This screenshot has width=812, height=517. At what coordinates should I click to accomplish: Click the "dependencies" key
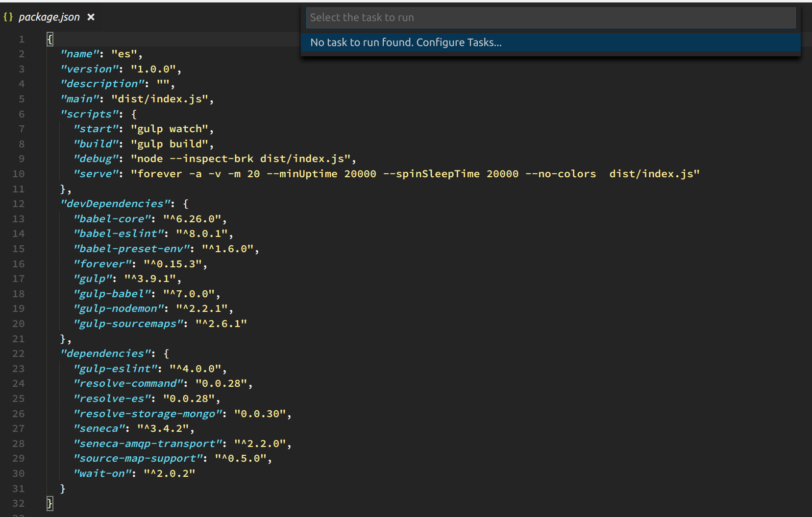pos(104,353)
